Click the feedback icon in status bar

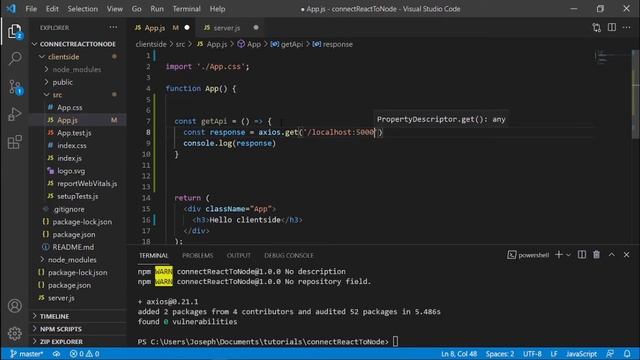610,354
